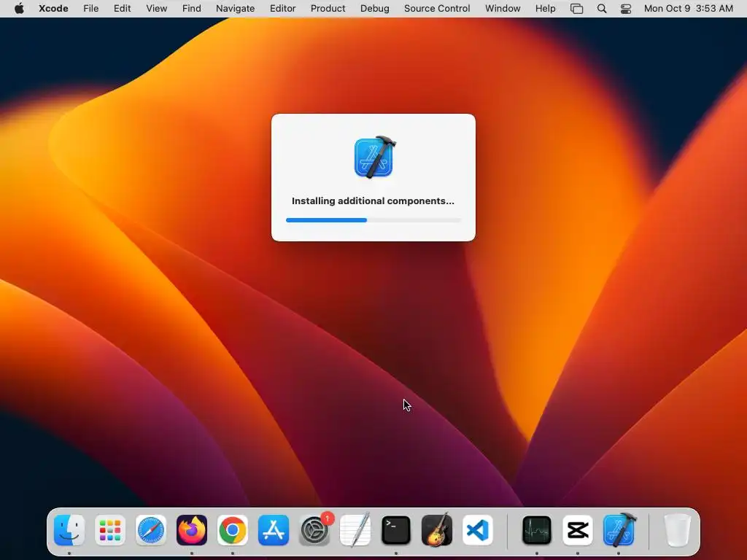This screenshot has width=747, height=560.
Task: Open the Window menu
Action: coord(503,9)
